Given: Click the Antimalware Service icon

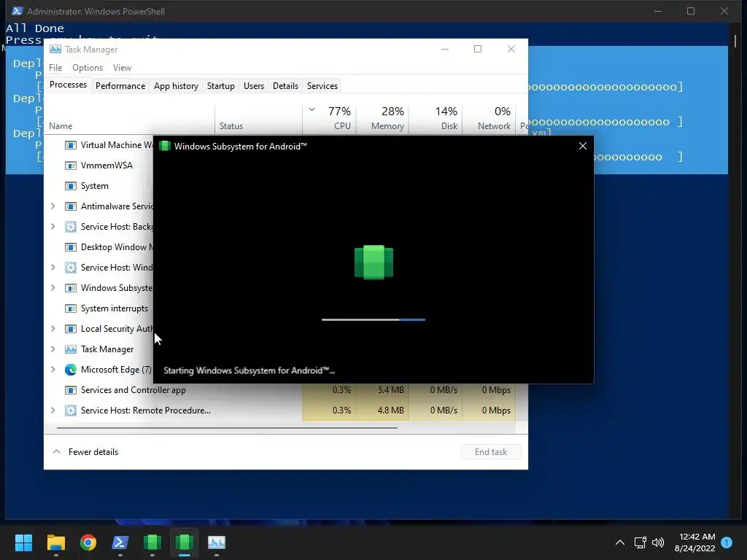Looking at the screenshot, I should [x=71, y=206].
